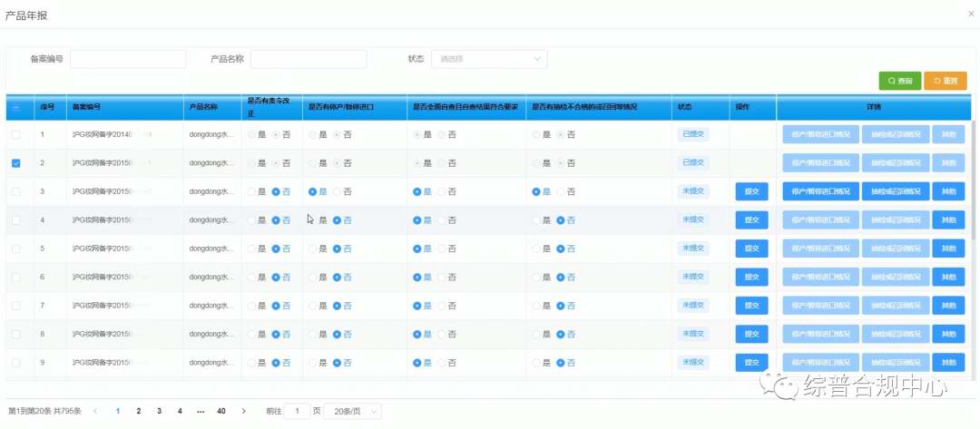Go to next page using right arrow
Screen dimensions: 980x429
[x=243, y=411]
